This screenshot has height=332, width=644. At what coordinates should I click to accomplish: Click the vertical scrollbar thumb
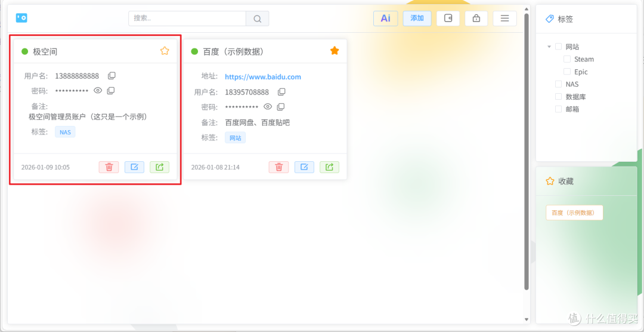[527, 151]
